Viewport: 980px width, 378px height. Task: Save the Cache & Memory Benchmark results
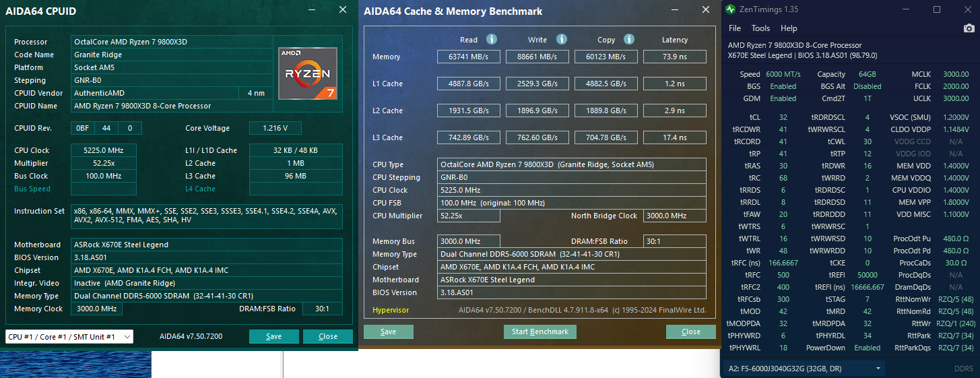(x=389, y=332)
